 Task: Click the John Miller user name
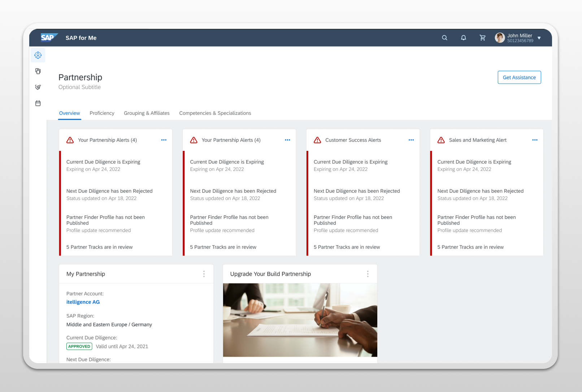pyautogui.click(x=520, y=35)
